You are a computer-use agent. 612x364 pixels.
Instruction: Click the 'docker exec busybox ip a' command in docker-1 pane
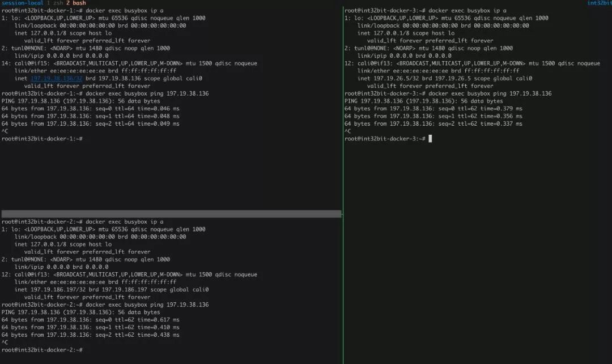coord(125,11)
